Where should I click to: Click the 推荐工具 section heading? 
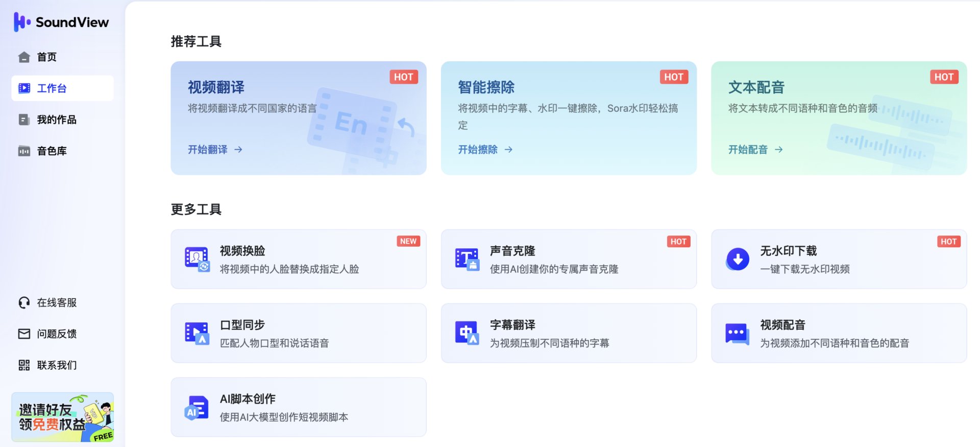(196, 41)
